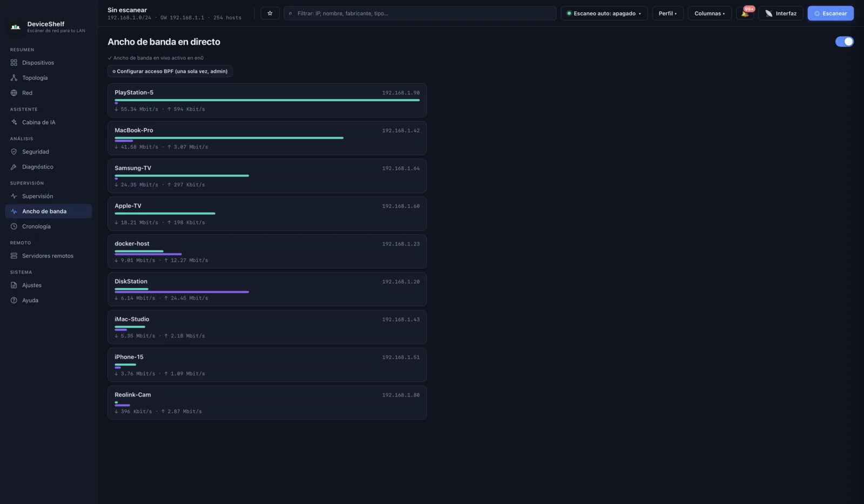Click IP address 192.168.1.20
This screenshot has height=504, width=864.
click(401, 282)
